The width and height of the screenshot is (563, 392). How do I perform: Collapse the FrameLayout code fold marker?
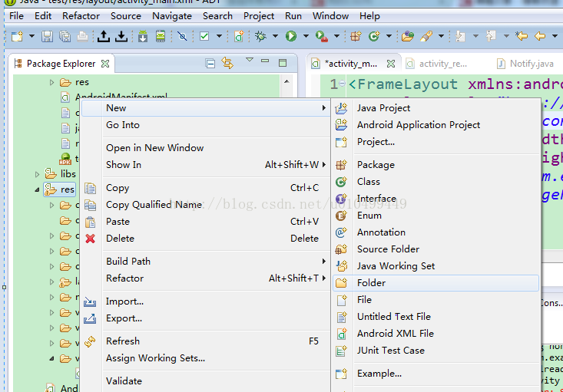343,84
